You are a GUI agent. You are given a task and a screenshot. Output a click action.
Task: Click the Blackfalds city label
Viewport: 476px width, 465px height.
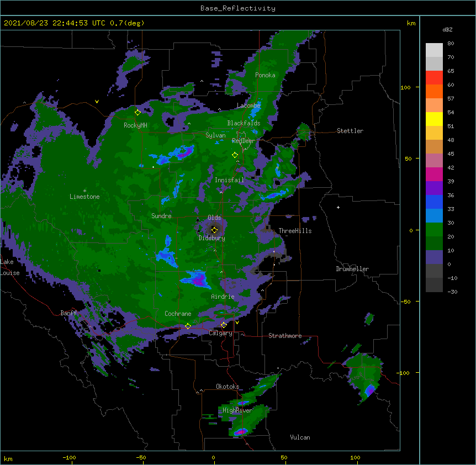click(x=244, y=123)
